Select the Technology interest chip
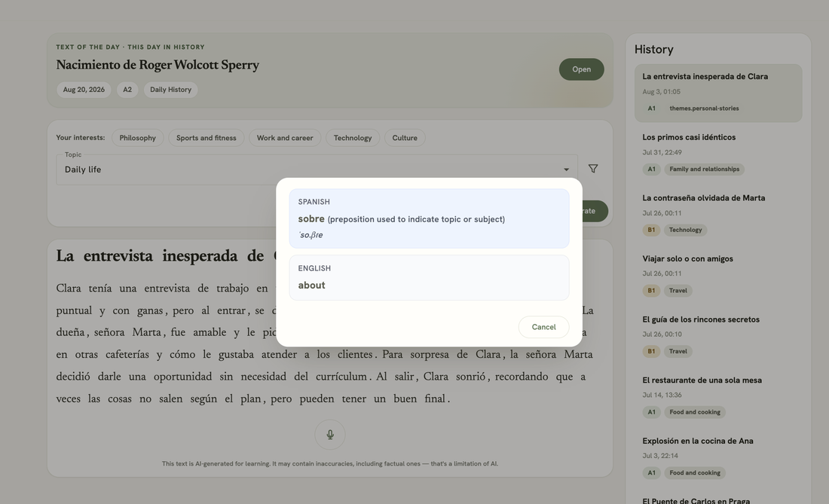The height and width of the screenshot is (504, 829). coord(353,138)
